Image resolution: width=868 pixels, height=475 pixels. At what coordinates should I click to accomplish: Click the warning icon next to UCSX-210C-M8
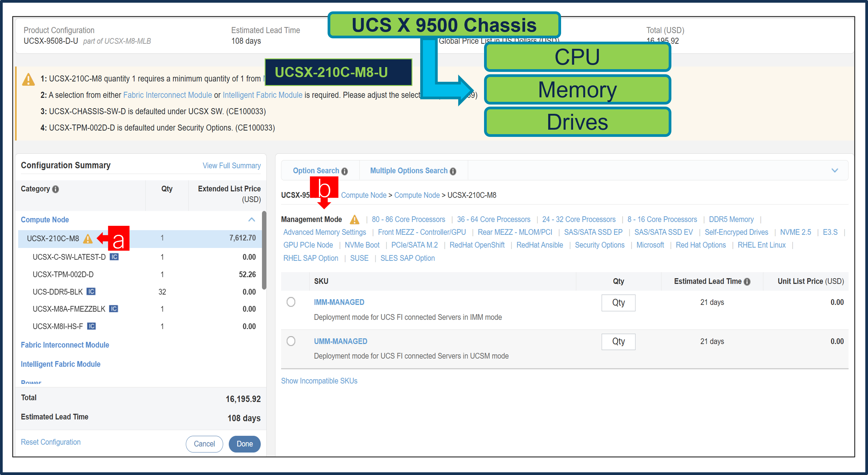(x=88, y=238)
